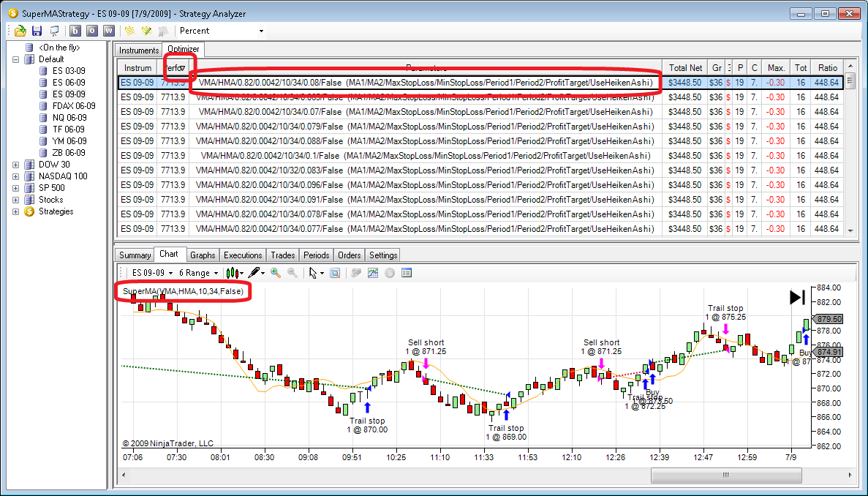Screen dimensions: 868x496
Task: Open the Periods tab
Action: point(317,255)
